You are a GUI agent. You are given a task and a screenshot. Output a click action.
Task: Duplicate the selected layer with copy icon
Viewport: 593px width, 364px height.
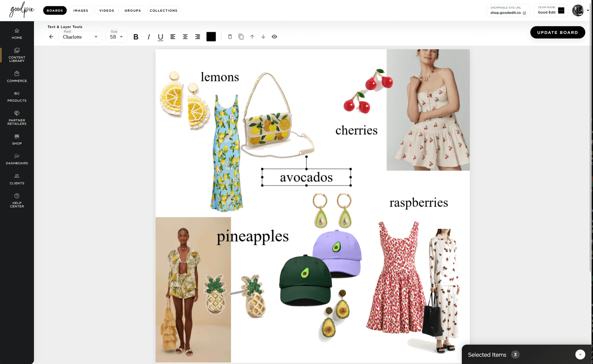[x=241, y=37]
